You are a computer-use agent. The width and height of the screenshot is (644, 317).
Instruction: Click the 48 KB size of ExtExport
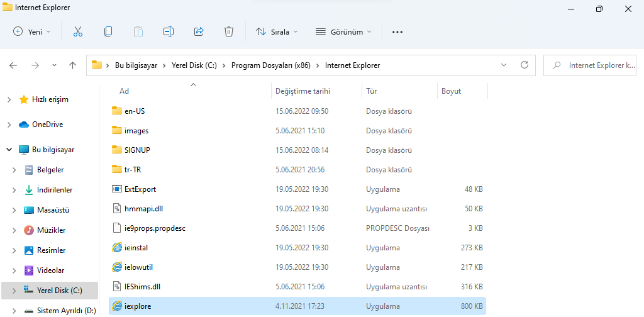(474, 190)
